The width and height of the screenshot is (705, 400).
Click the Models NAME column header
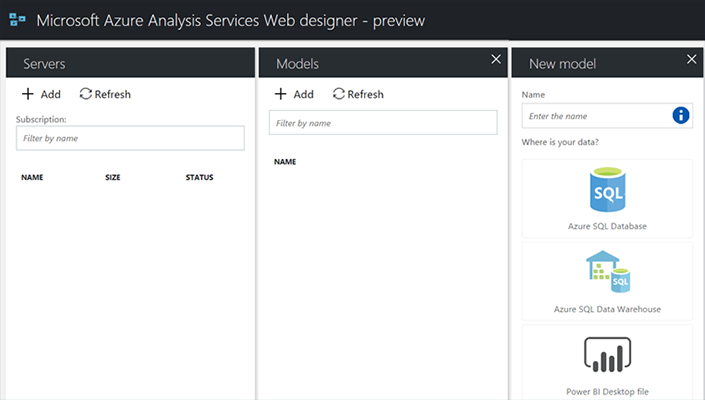pos(285,161)
